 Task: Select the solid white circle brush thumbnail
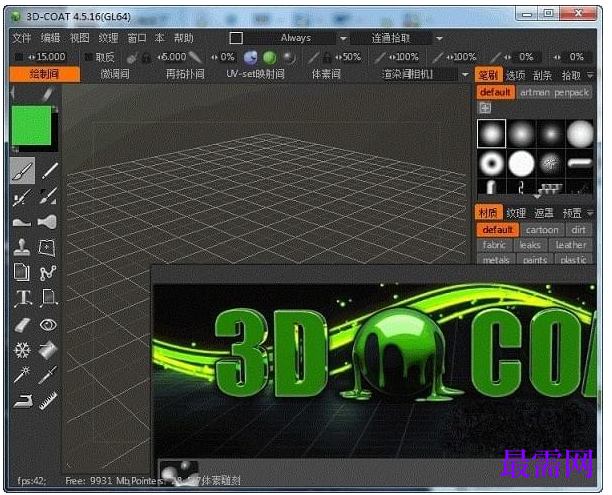tap(521, 163)
